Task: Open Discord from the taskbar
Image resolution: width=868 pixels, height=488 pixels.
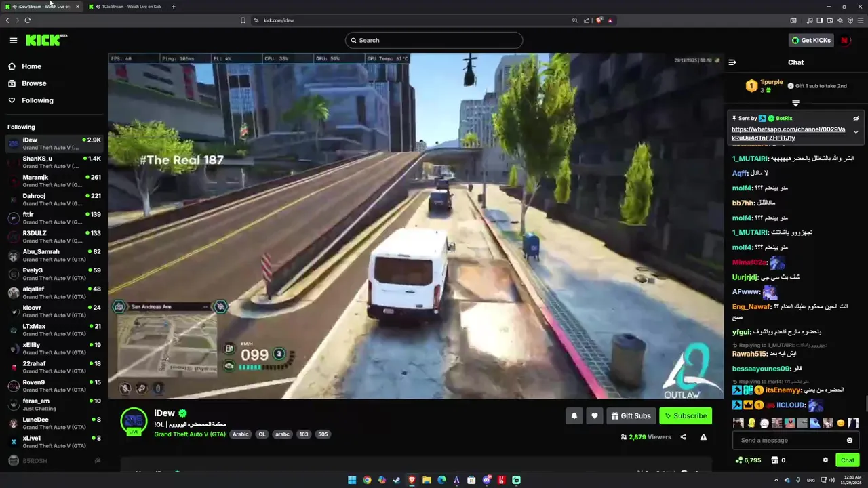Action: click(486, 480)
